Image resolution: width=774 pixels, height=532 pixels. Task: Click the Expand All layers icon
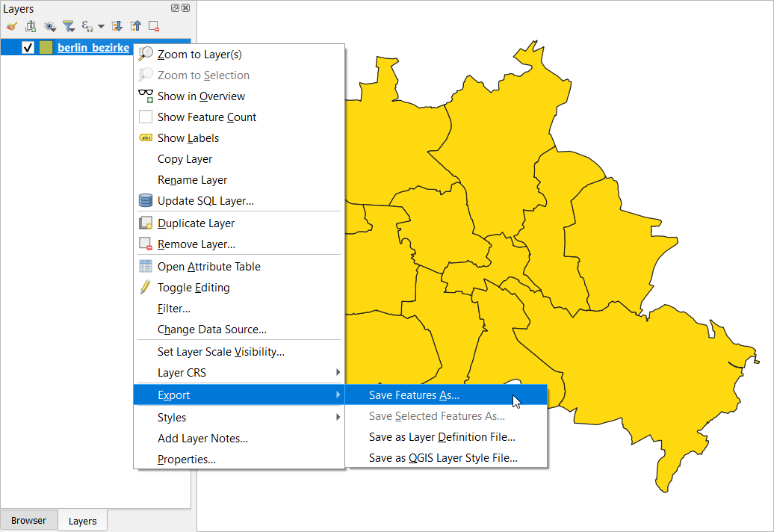(117, 26)
